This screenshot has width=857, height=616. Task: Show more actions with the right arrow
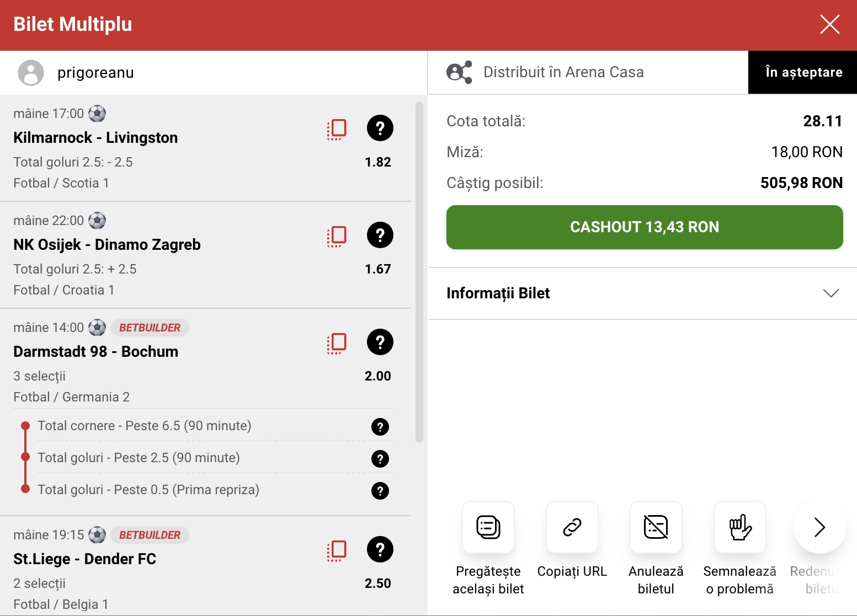(820, 527)
